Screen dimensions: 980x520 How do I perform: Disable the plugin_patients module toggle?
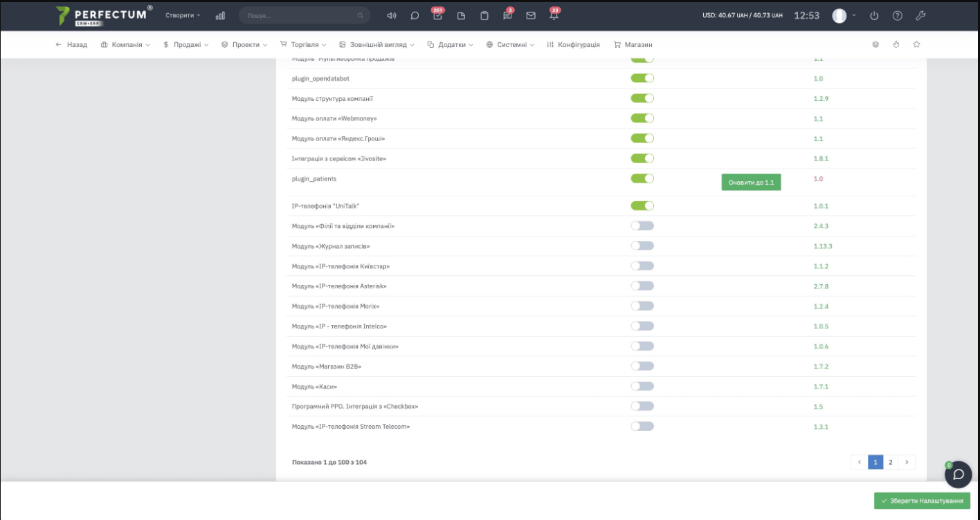click(x=642, y=178)
